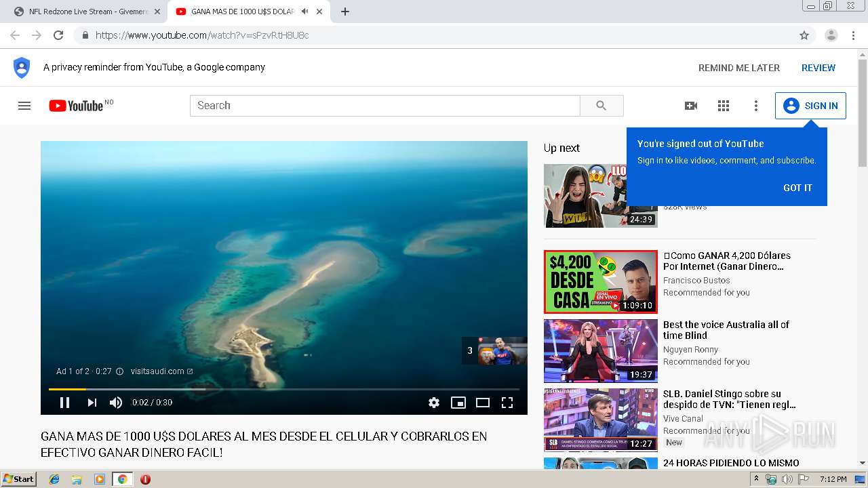Click the privacy reminder shield icon
Viewport: 868px width, 488px height.
coord(22,67)
